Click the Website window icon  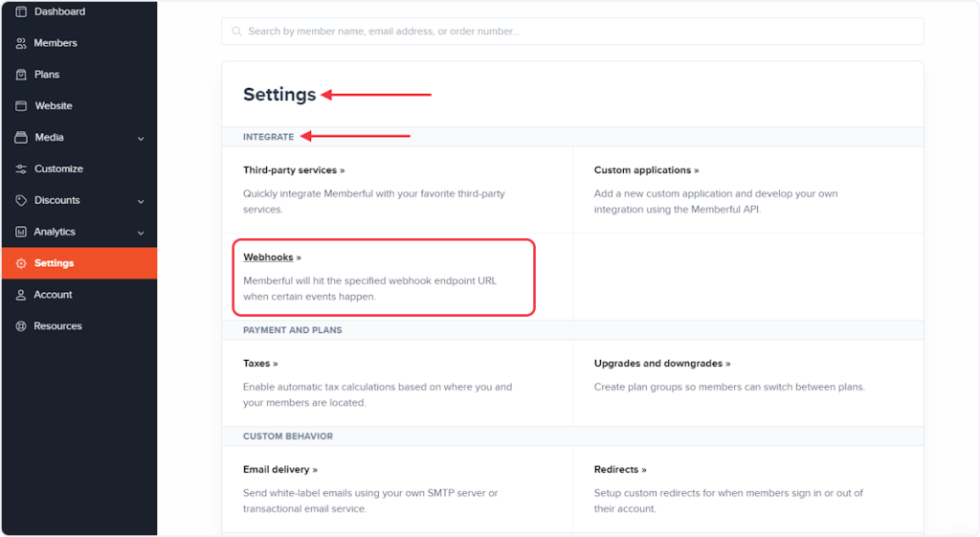(x=21, y=106)
